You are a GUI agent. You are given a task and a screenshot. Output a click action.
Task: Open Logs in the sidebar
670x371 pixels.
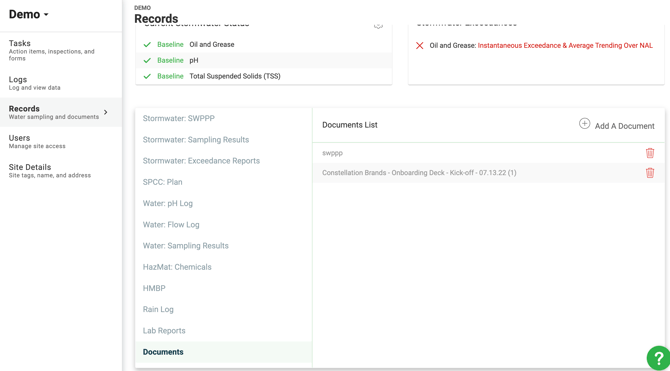tap(61, 83)
